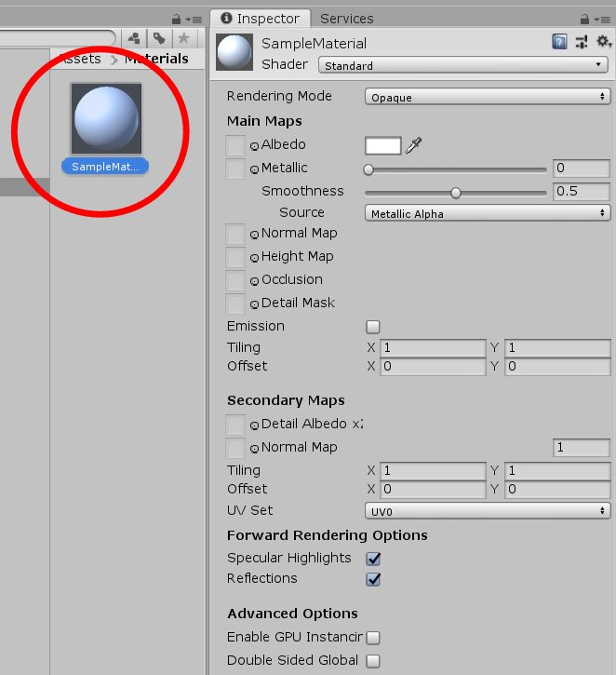Select the SampleMaterial asset thumbnail
Screen dimensions: 616x675
pyautogui.click(x=106, y=118)
